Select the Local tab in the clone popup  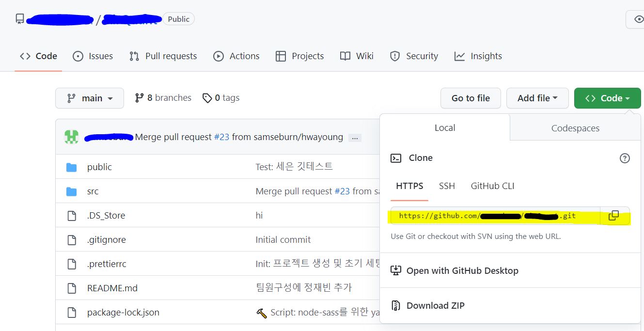pos(445,128)
